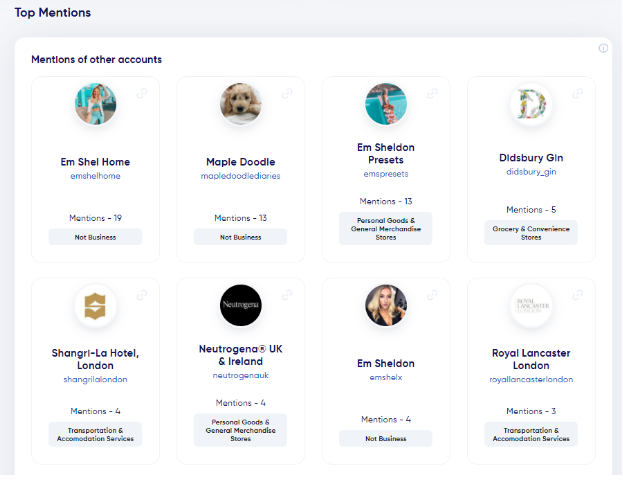Select Personal Goods tag on Em Sheldon Presets

[386, 229]
